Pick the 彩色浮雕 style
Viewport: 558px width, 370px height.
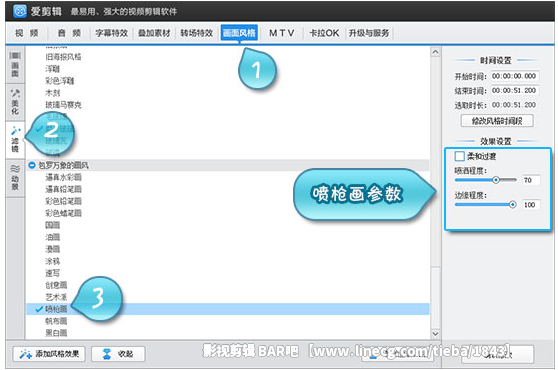[x=60, y=81]
